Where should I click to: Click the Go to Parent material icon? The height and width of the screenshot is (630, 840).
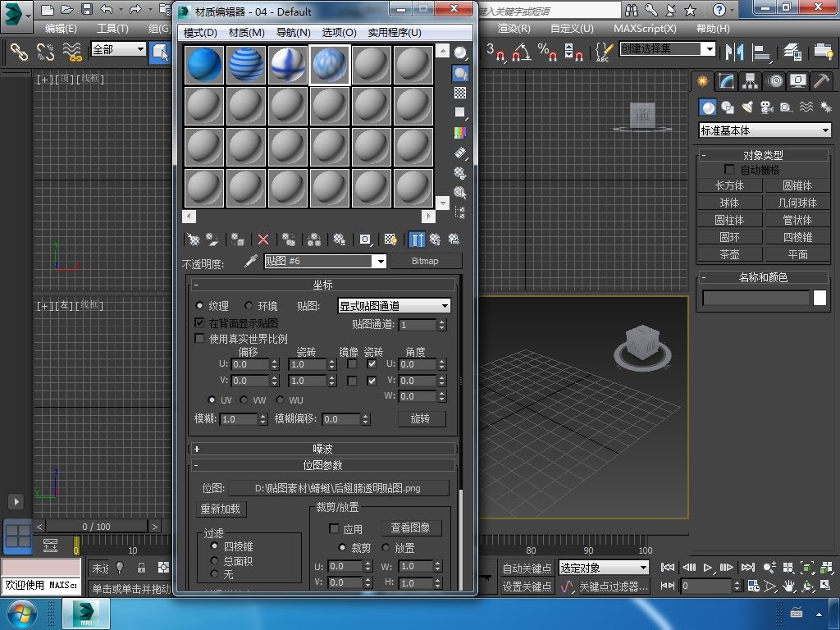point(435,240)
